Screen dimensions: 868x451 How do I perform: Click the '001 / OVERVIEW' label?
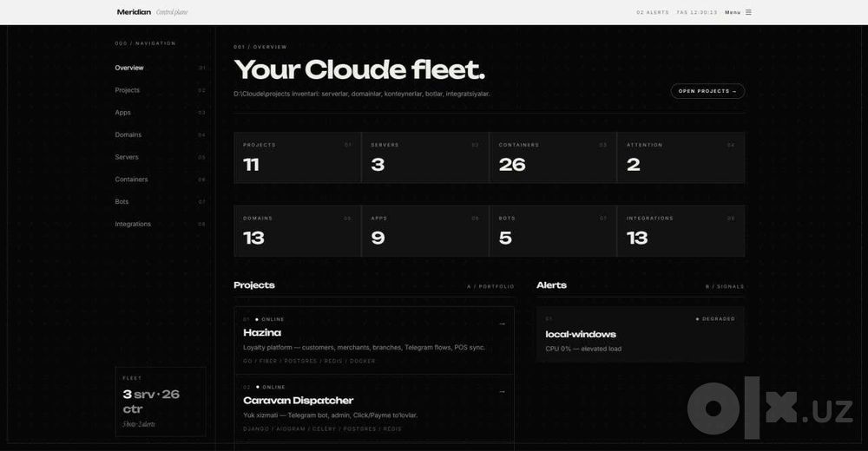[x=260, y=47]
